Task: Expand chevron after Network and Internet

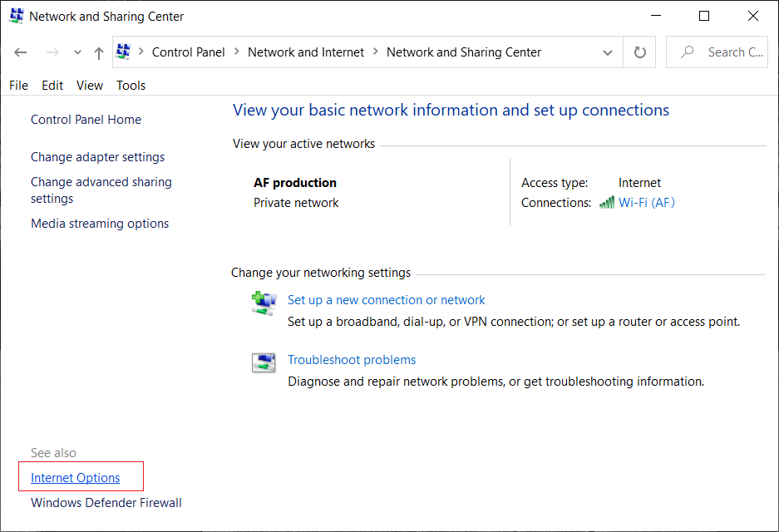Action: (376, 52)
